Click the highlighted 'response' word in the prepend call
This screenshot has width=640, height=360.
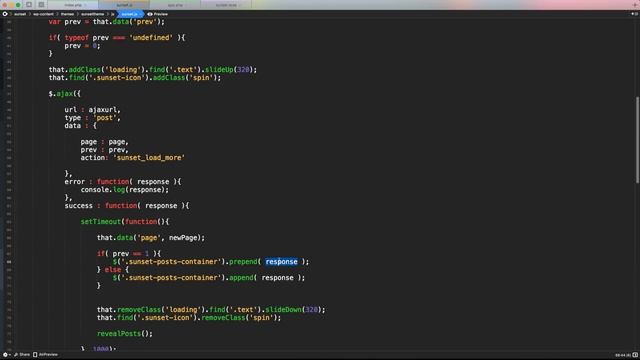click(x=281, y=262)
